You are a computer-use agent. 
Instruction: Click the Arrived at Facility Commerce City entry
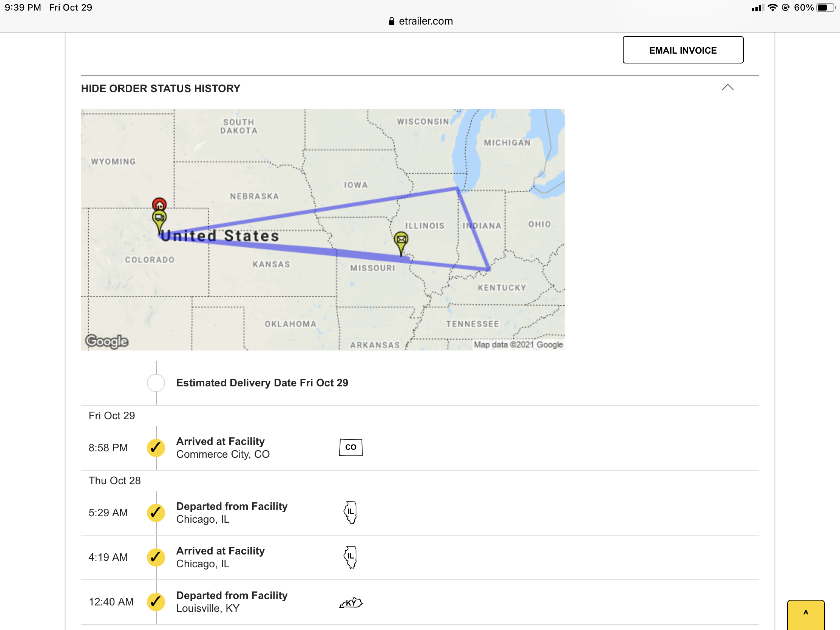click(x=222, y=448)
